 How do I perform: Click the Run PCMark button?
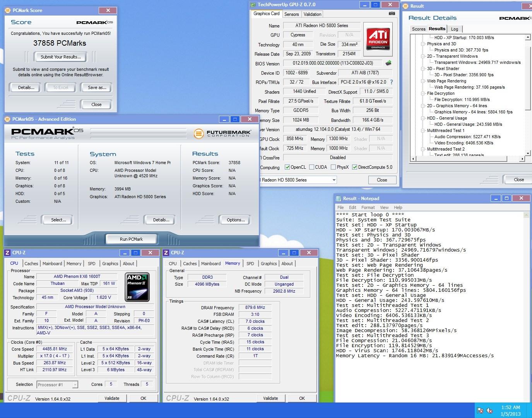tap(131, 239)
